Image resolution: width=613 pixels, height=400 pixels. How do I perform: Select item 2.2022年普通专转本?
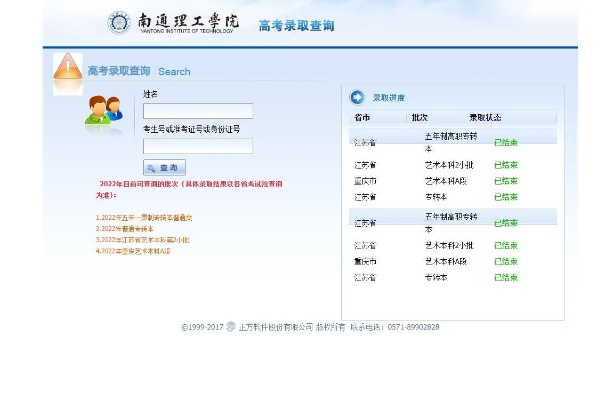[125, 229]
